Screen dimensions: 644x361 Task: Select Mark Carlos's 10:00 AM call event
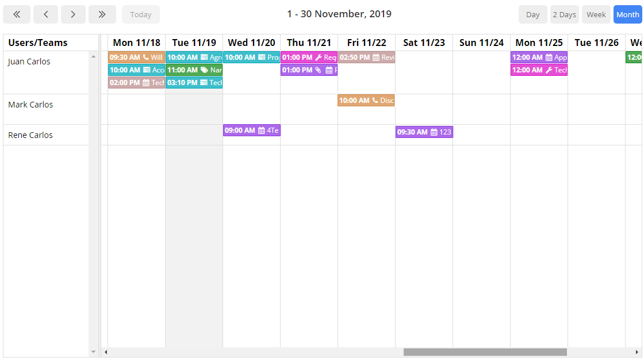(x=366, y=101)
